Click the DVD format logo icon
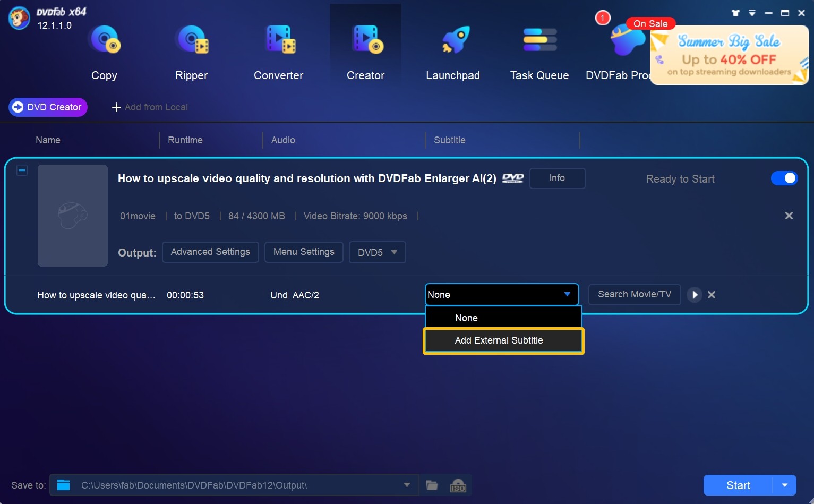The image size is (814, 504). [x=513, y=178]
